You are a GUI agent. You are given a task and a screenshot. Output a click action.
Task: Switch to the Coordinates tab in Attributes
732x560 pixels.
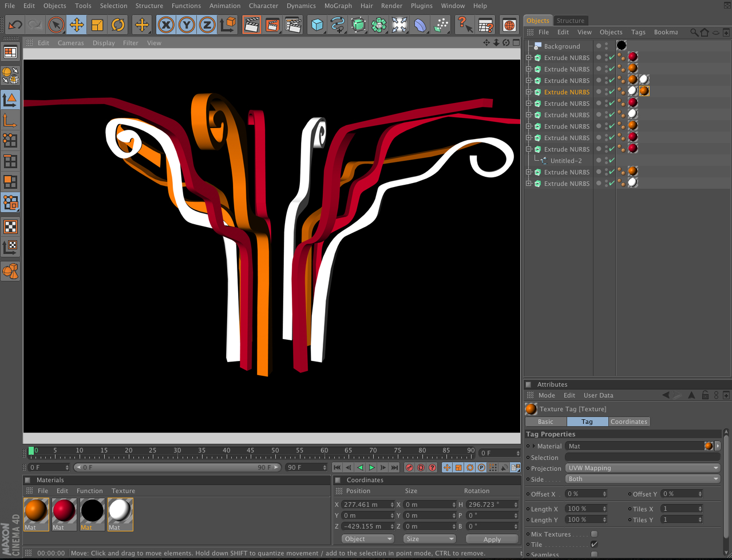(629, 422)
